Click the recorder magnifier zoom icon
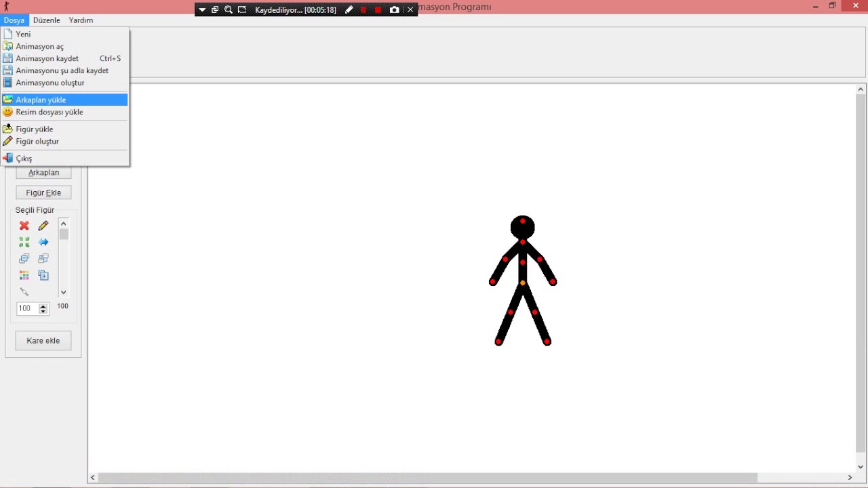Image resolution: width=868 pixels, height=488 pixels. (229, 10)
